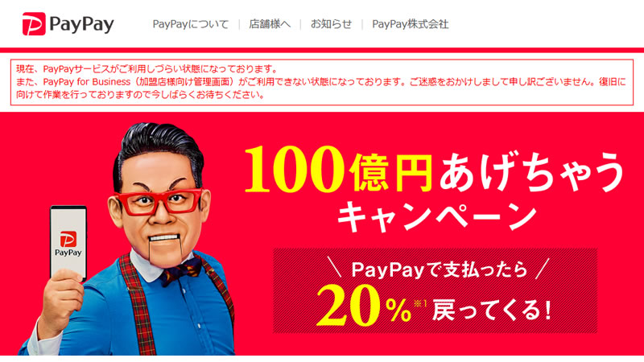Click the PayPay wordmark text in the header
The image size is (644, 362).
click(81, 24)
